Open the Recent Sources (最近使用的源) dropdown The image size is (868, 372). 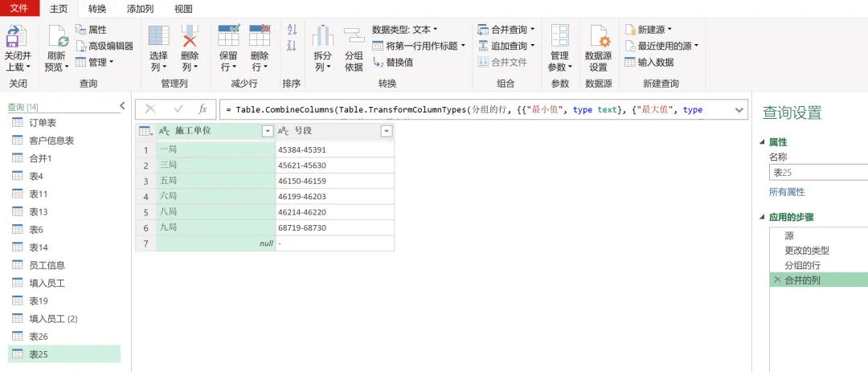(661, 45)
